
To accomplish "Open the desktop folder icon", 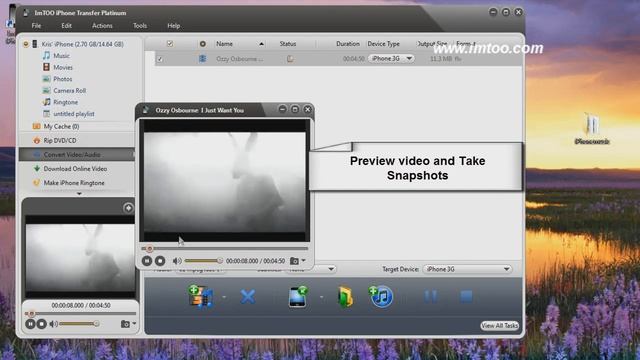I will (x=592, y=129).
